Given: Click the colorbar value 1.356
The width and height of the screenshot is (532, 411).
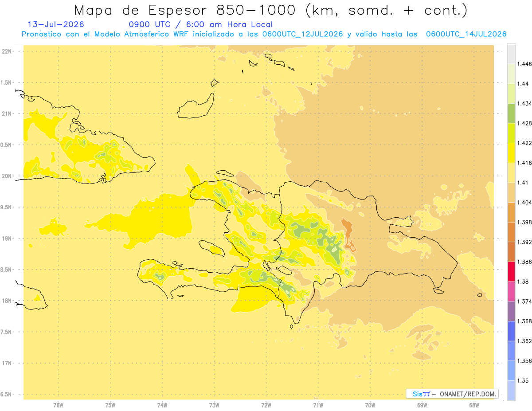Looking at the screenshot, I should [524, 360].
